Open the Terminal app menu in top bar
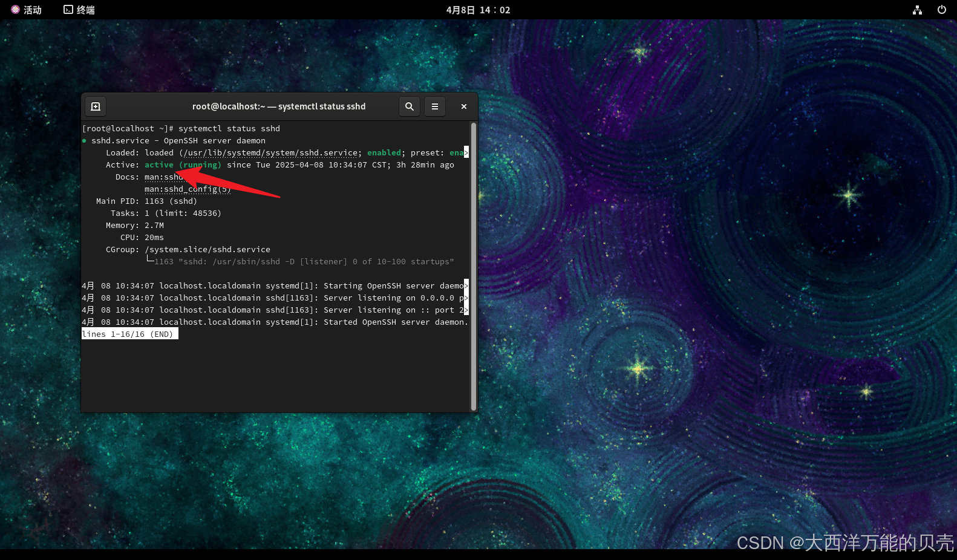 click(79, 10)
